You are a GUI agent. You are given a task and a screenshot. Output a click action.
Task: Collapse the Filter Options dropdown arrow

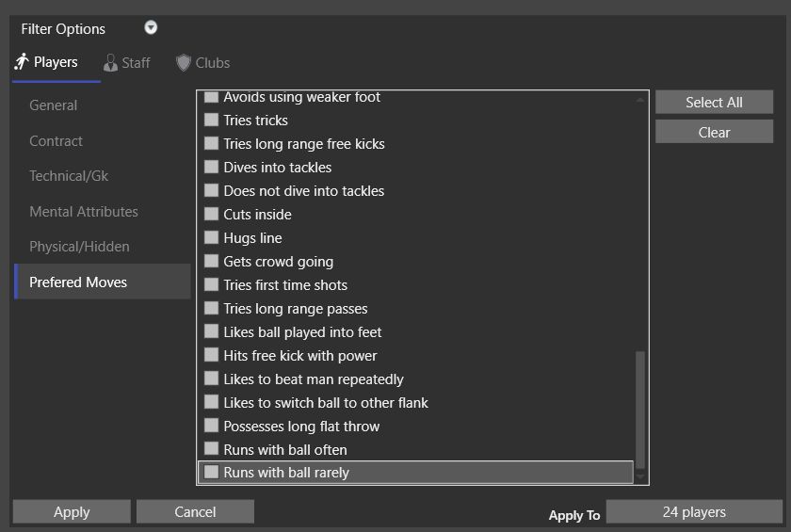[x=151, y=27]
